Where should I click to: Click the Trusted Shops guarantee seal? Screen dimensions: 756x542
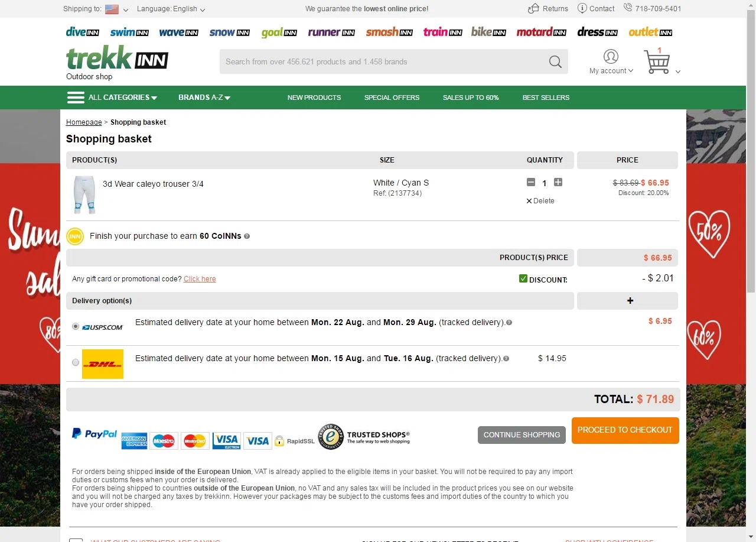point(331,437)
